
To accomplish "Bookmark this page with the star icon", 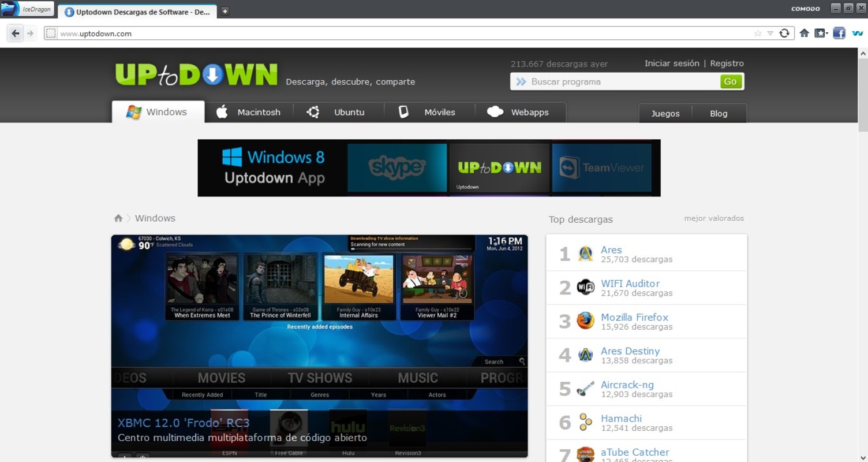I will 758,33.
